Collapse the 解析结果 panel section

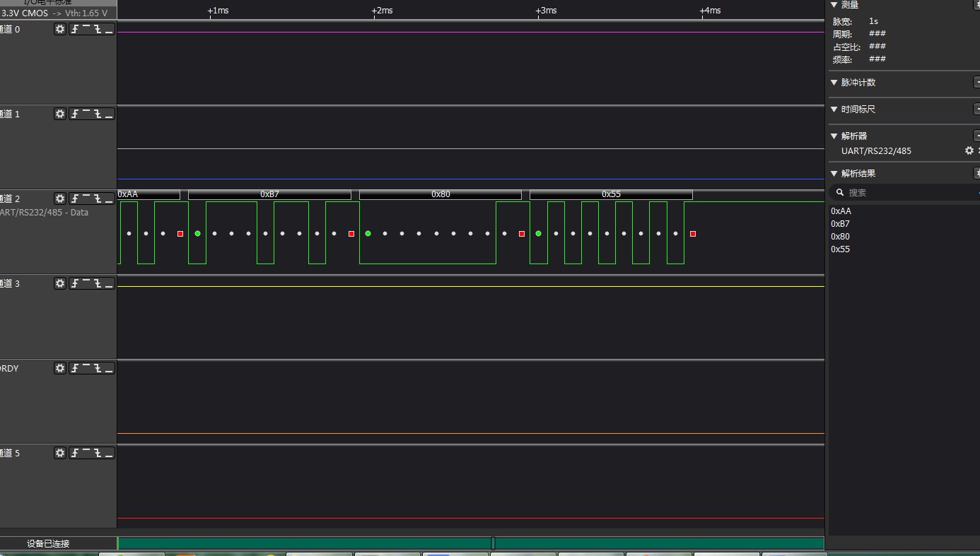834,173
